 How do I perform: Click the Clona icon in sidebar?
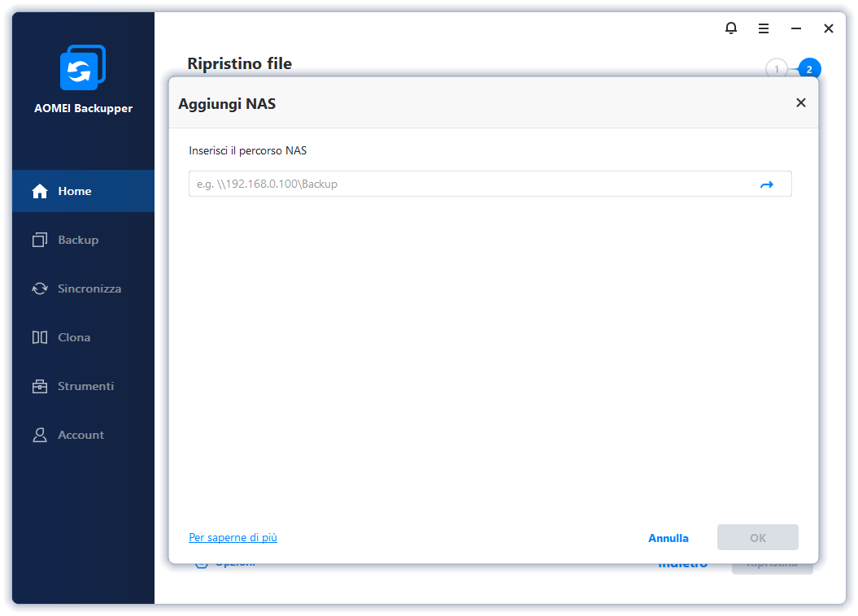[39, 337]
